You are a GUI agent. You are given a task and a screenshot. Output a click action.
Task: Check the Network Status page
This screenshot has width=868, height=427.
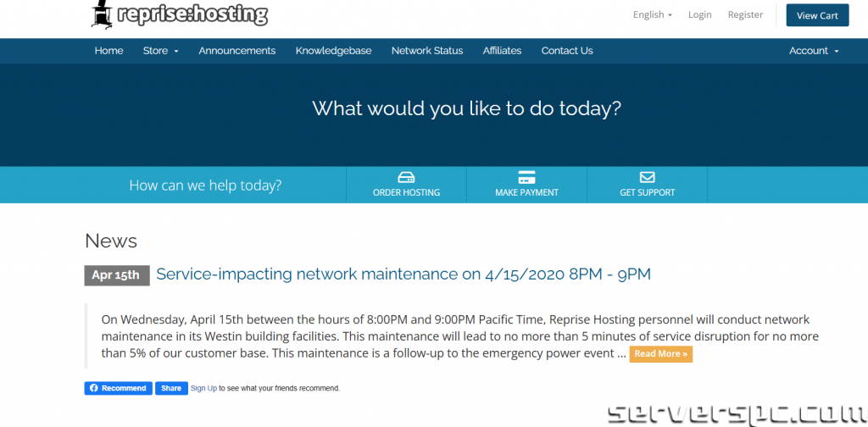427,51
